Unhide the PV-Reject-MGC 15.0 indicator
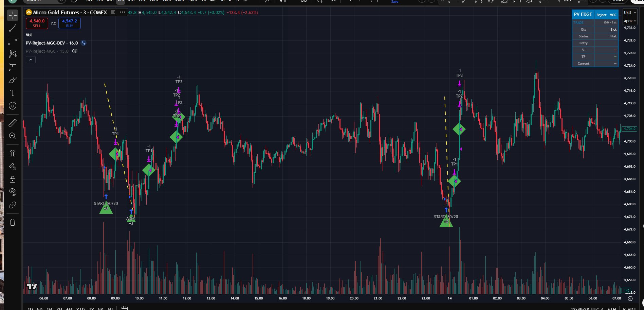This screenshot has width=644, height=310. [75, 51]
